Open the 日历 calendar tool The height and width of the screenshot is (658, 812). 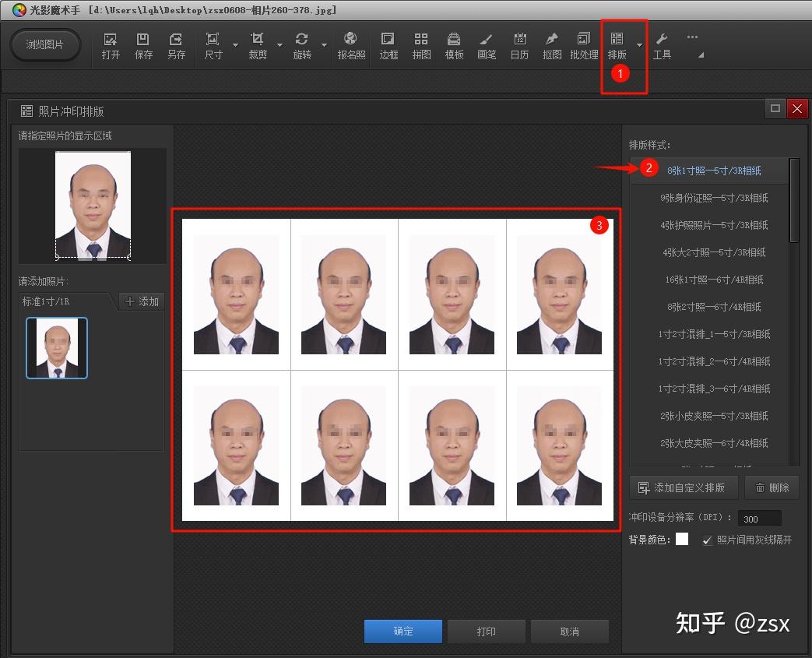pos(519,46)
